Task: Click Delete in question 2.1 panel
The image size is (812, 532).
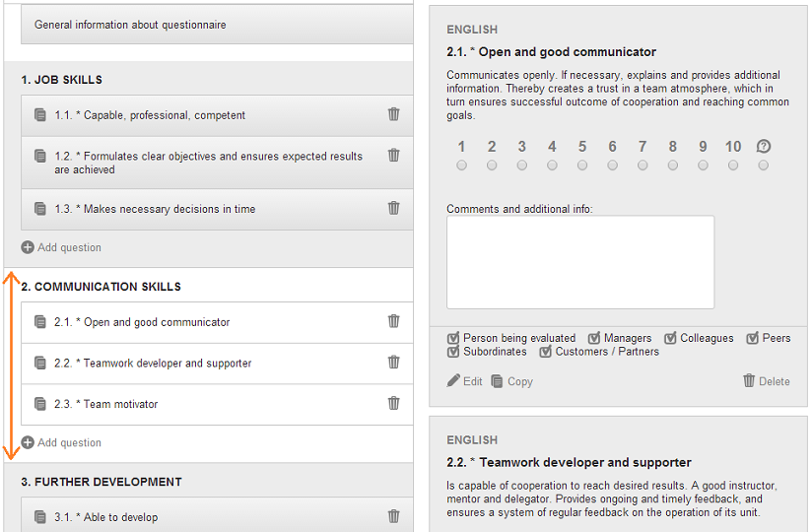Action: pos(766,381)
